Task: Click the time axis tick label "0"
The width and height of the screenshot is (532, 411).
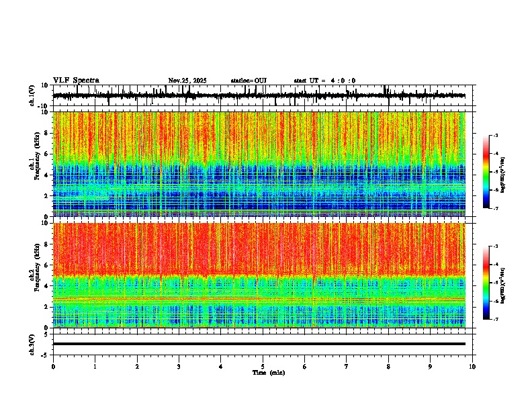Action: [53, 367]
